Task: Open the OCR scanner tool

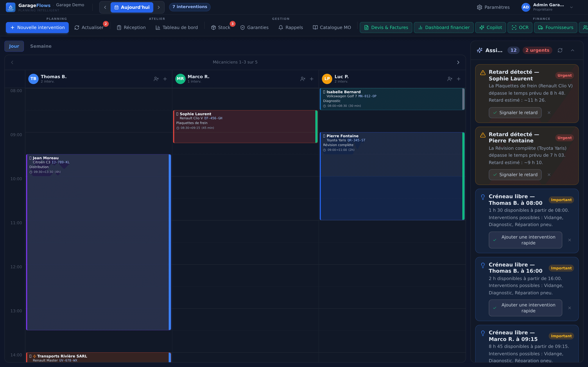Action: click(x=520, y=27)
